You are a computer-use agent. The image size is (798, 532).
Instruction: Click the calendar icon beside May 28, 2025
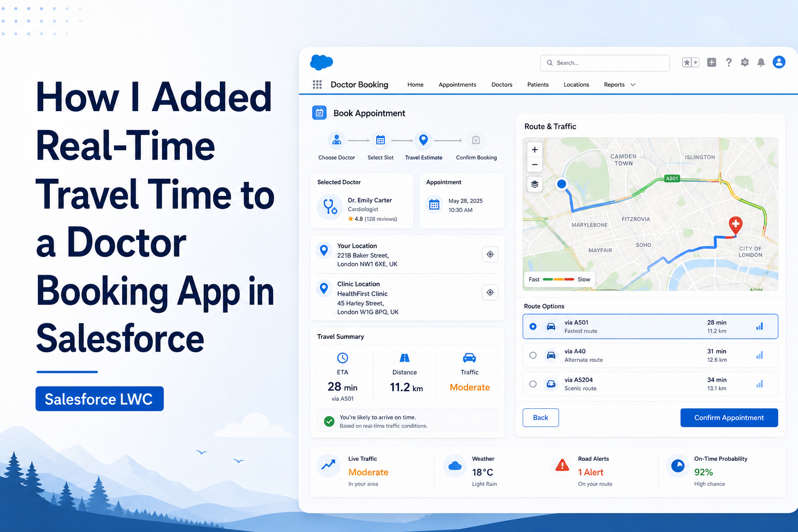pyautogui.click(x=434, y=205)
